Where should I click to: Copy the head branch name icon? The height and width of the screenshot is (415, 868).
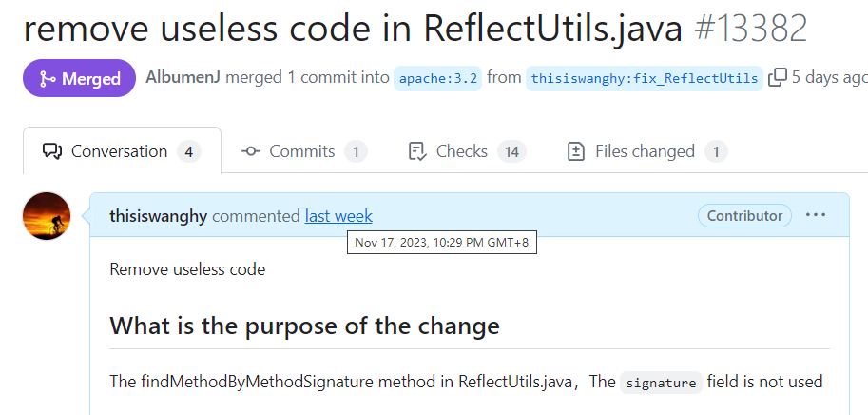point(778,78)
